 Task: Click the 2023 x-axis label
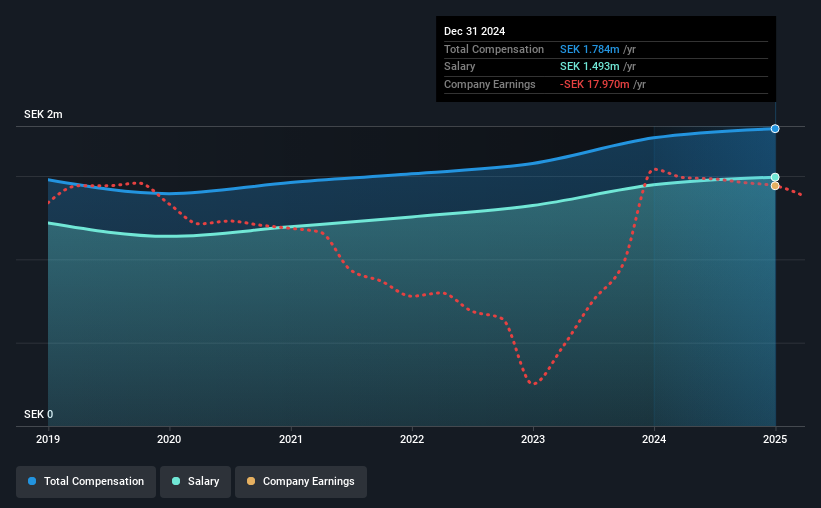[533, 439]
